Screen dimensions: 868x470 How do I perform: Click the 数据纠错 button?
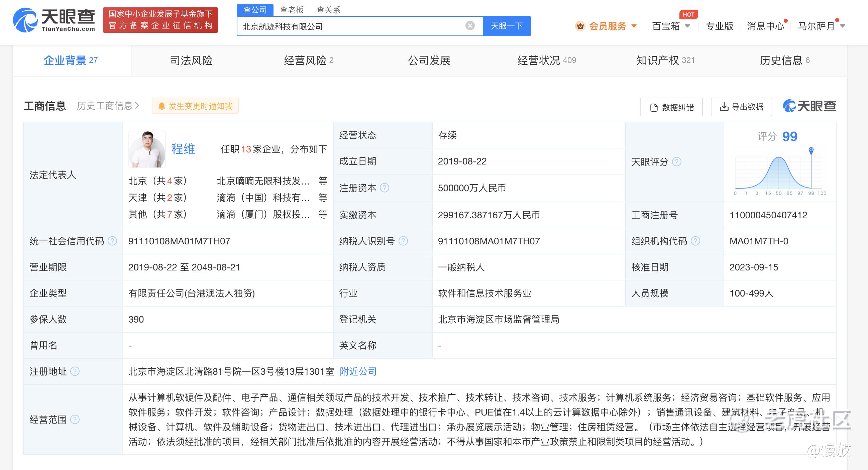click(671, 107)
